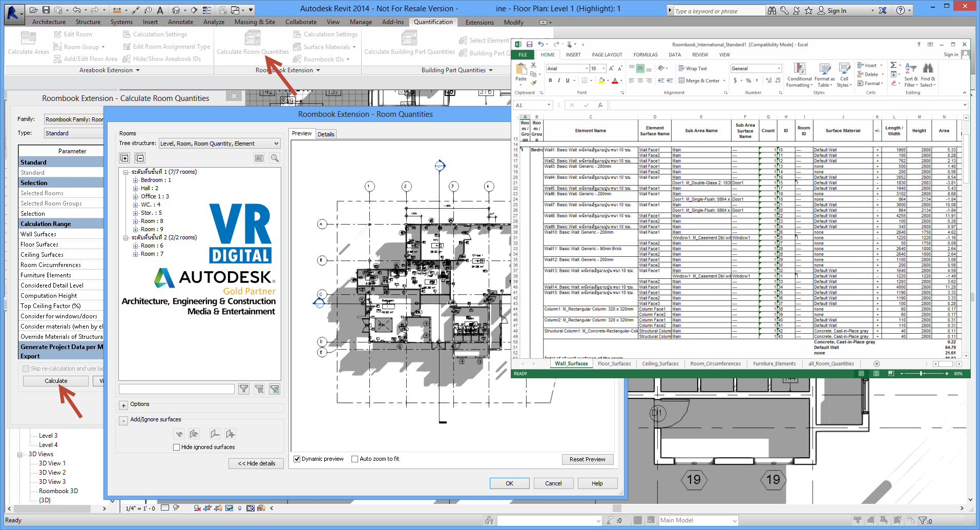Open the Quantification ribbon tab
Viewport: 980px width, 530px height.
coord(433,22)
